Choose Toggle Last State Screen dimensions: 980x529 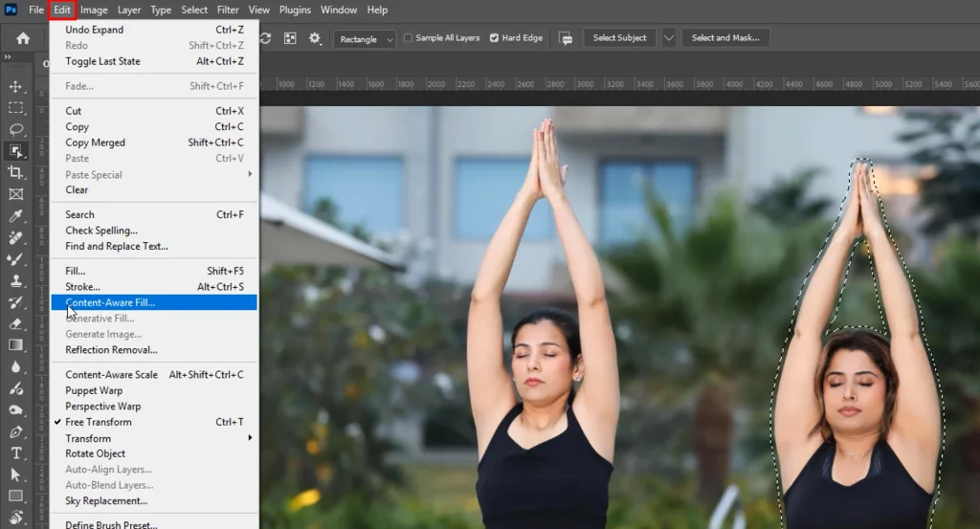[154, 61]
